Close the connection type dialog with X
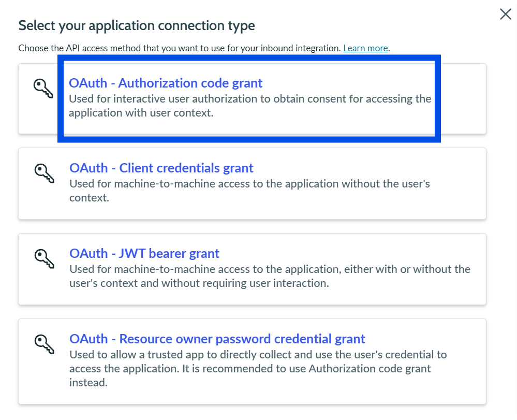 pyautogui.click(x=506, y=14)
